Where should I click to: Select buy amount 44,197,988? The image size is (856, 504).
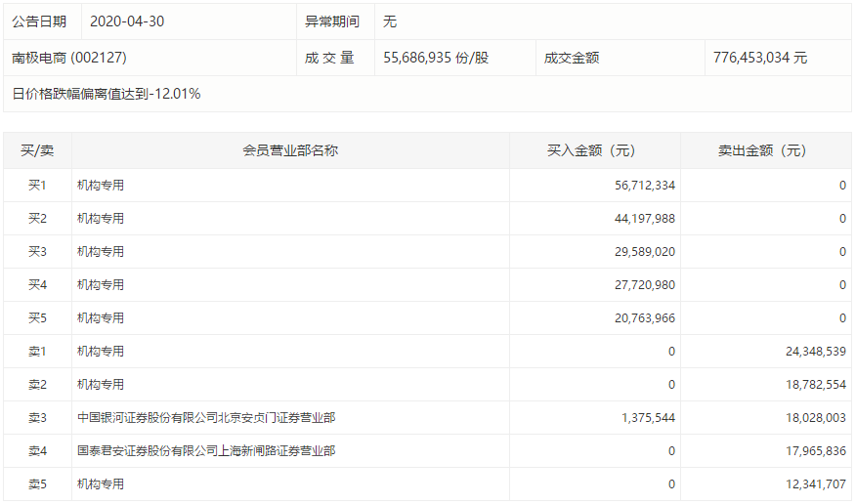click(645, 219)
